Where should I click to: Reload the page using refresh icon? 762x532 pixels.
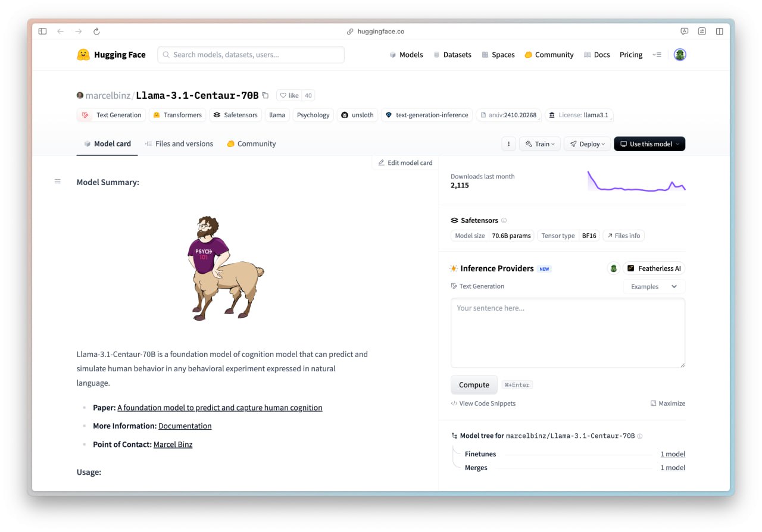point(96,32)
